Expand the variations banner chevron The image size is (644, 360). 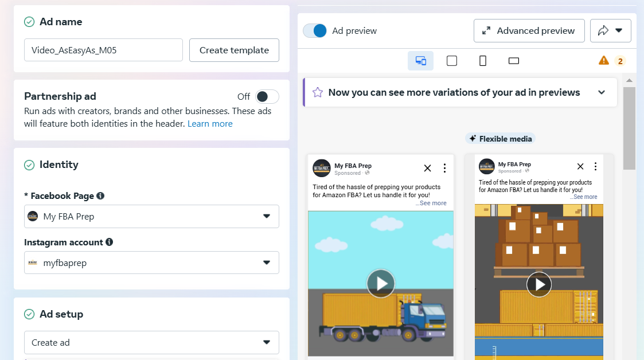pyautogui.click(x=602, y=92)
